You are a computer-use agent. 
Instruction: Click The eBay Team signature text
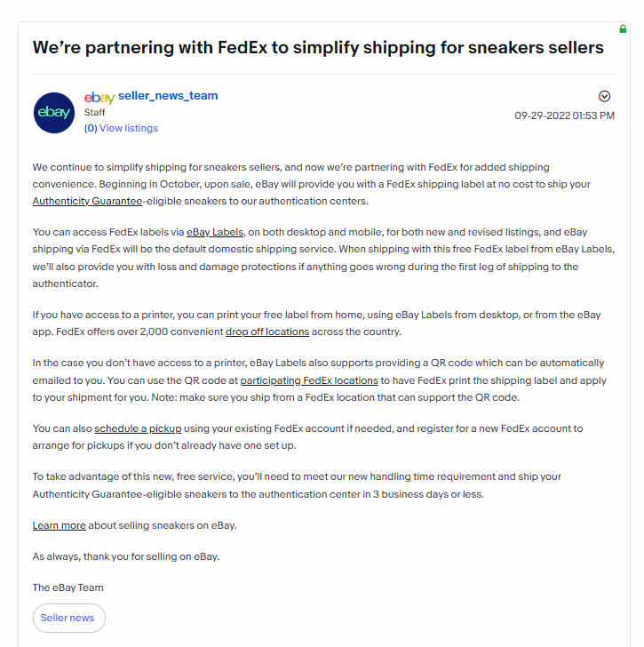(x=68, y=587)
